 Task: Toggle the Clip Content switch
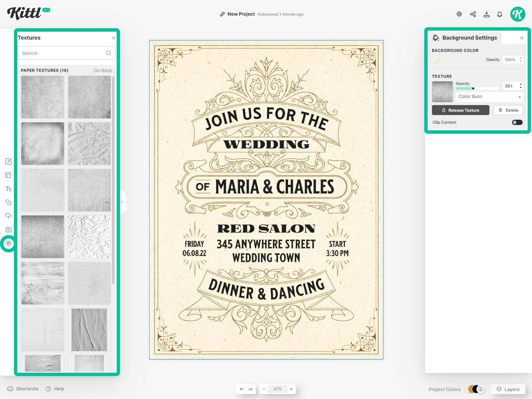pyautogui.click(x=517, y=122)
